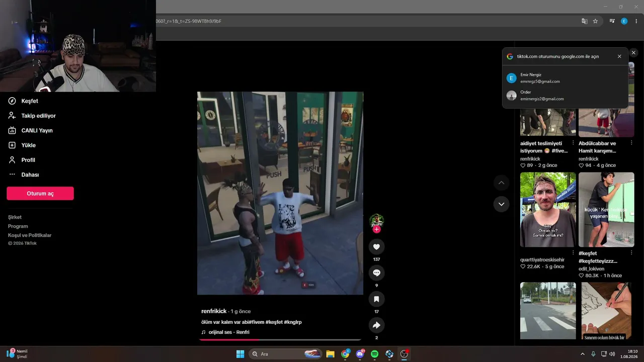Click the taskbar microphone icon

point(594,354)
